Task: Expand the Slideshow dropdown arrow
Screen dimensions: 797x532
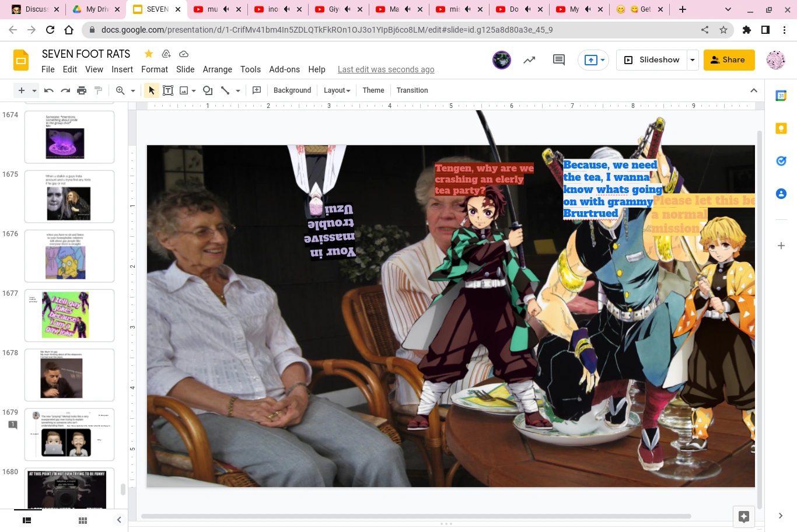Action: (692, 60)
